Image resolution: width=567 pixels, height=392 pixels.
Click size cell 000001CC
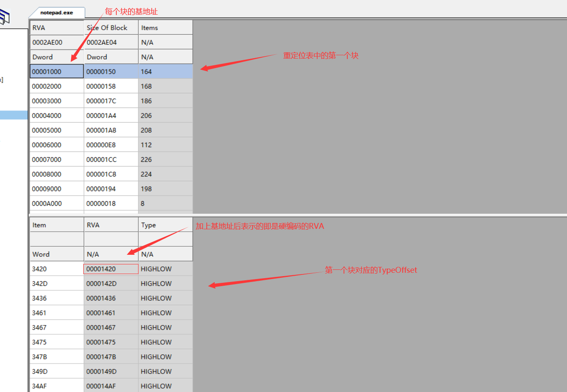click(x=111, y=159)
